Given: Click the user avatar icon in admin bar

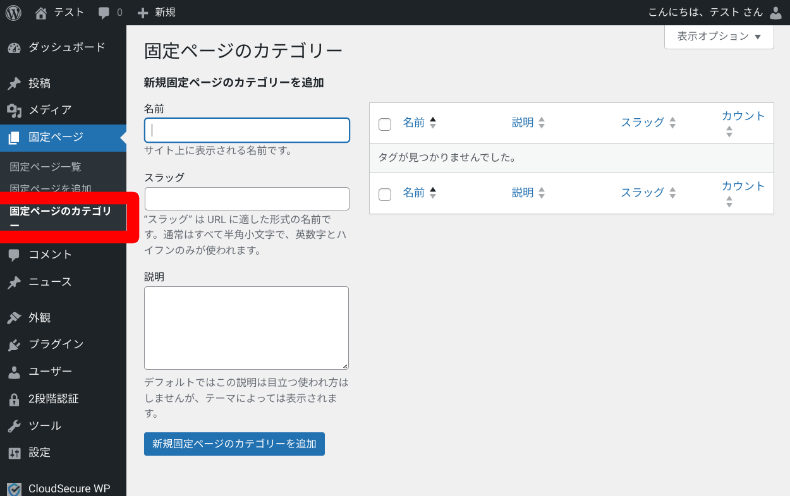Looking at the screenshot, I should tap(776, 13).
